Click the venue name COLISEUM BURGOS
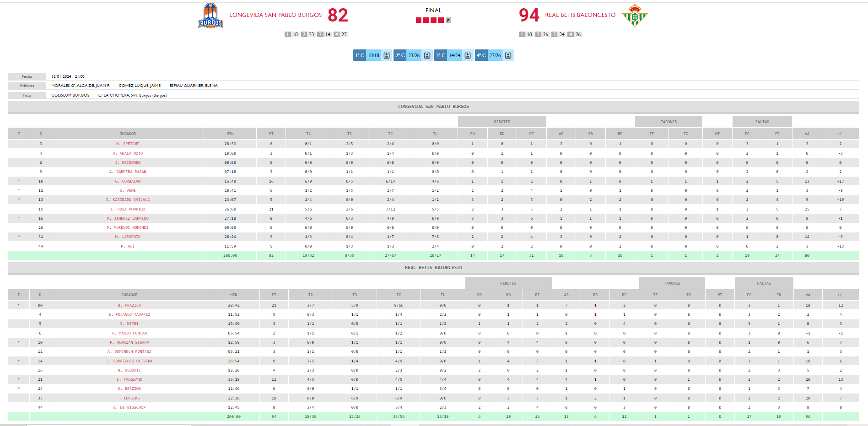 point(70,95)
